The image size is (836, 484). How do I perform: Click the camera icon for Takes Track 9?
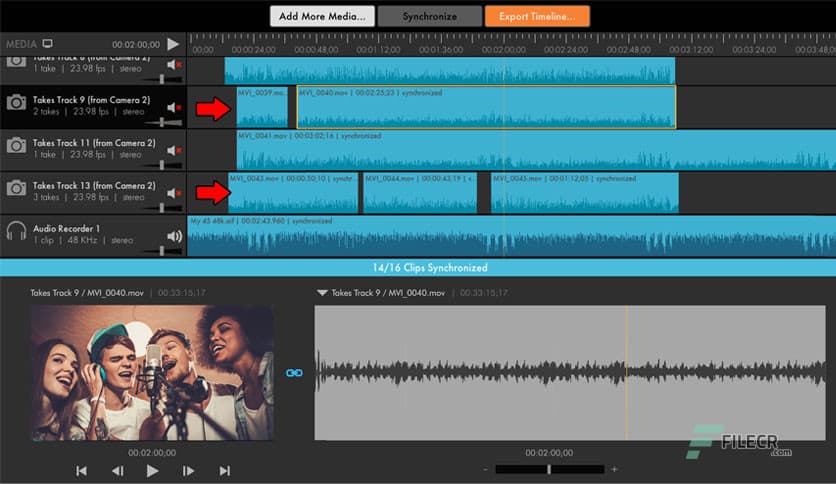(16, 104)
